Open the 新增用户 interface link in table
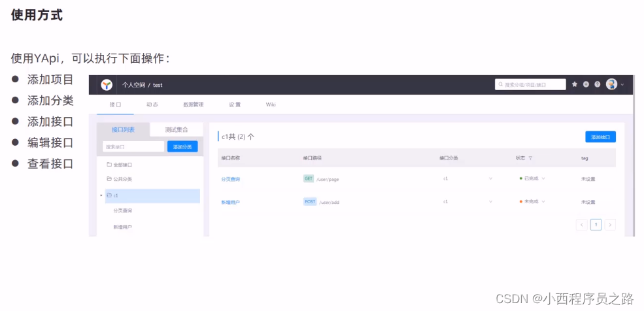Screen dimensions: 644x311 tap(230, 202)
